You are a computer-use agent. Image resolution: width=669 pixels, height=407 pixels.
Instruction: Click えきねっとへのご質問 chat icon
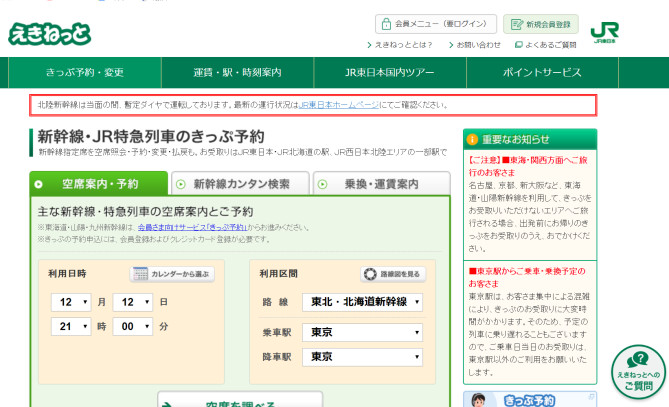coord(638,372)
